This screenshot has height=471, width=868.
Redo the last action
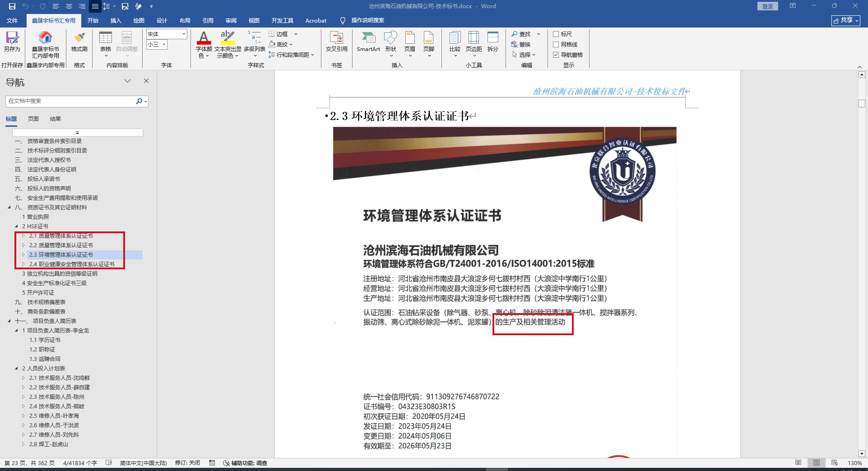[43, 6]
